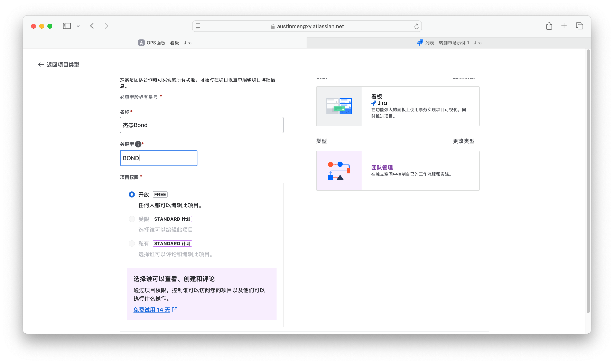Viewport: 614px width, 364px height.
Task: Open the Safari share icon
Action: 549,26
